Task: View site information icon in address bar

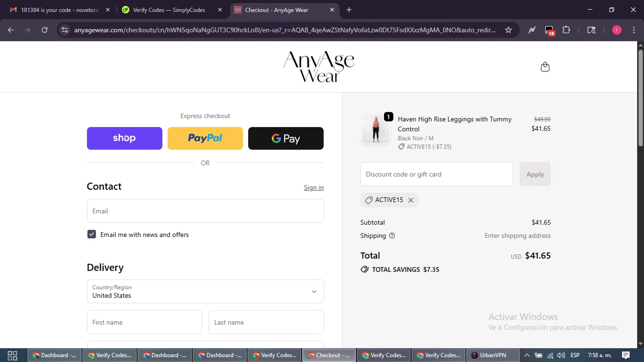Action: click(65, 30)
